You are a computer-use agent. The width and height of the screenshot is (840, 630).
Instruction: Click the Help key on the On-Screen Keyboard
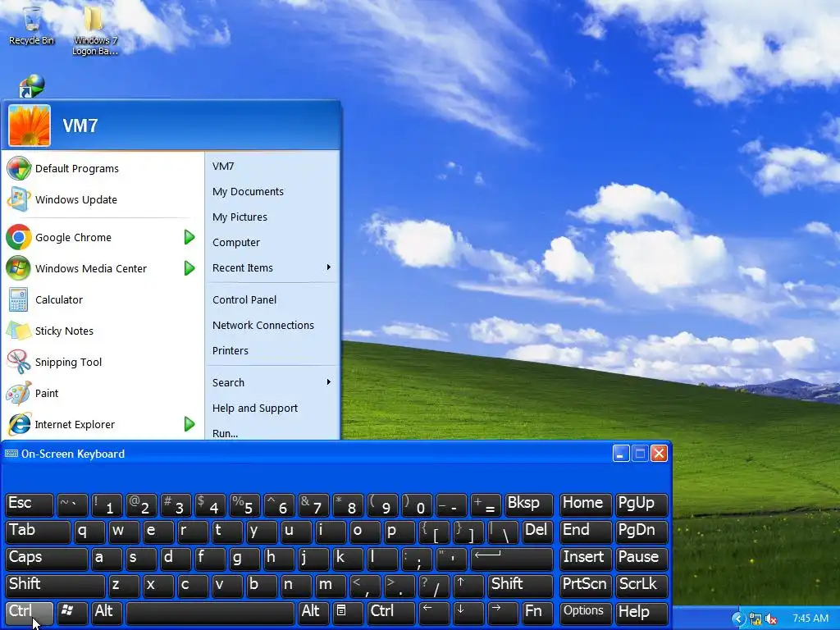[641, 612]
